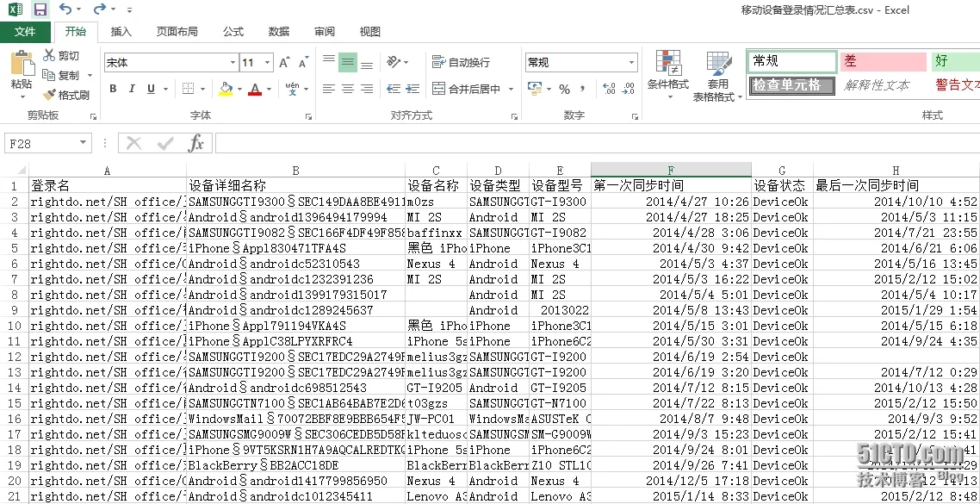Switch to the 数据 tab

279,32
